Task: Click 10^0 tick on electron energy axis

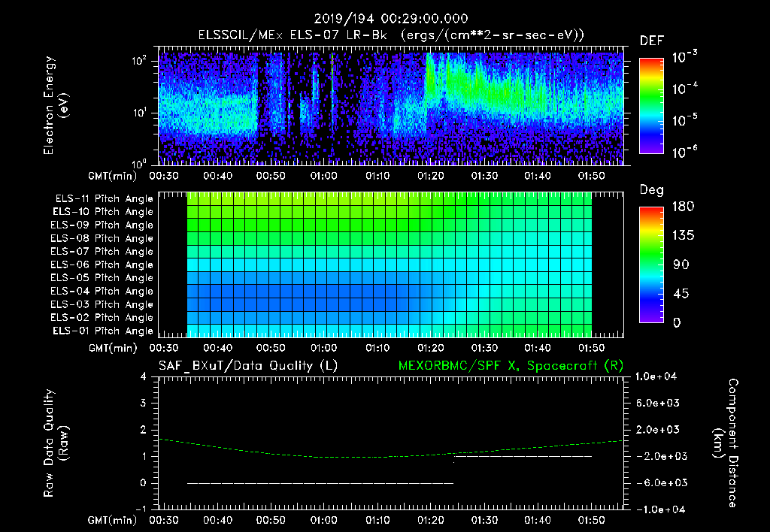Action: click(139, 163)
